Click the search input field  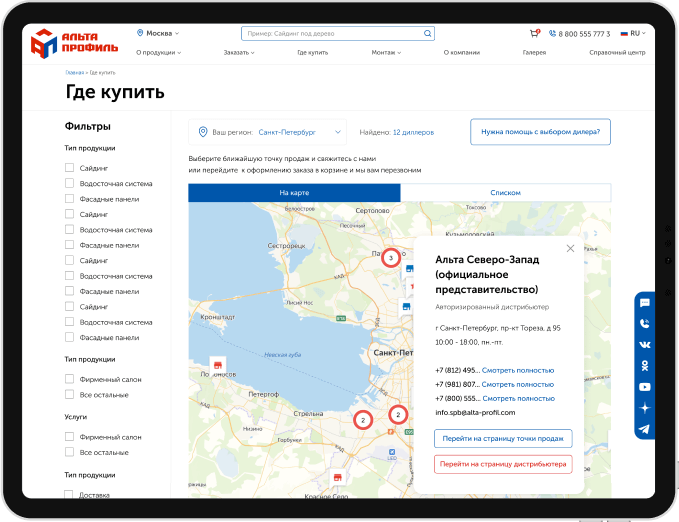click(338, 33)
